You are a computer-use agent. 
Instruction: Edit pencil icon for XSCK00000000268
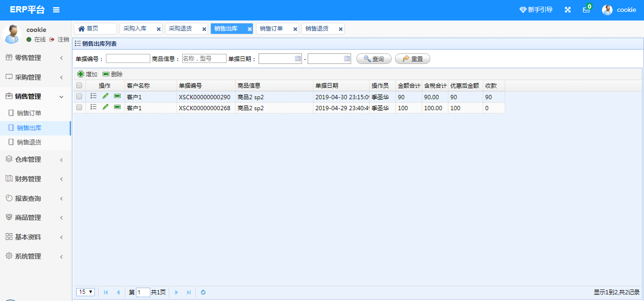[105, 107]
